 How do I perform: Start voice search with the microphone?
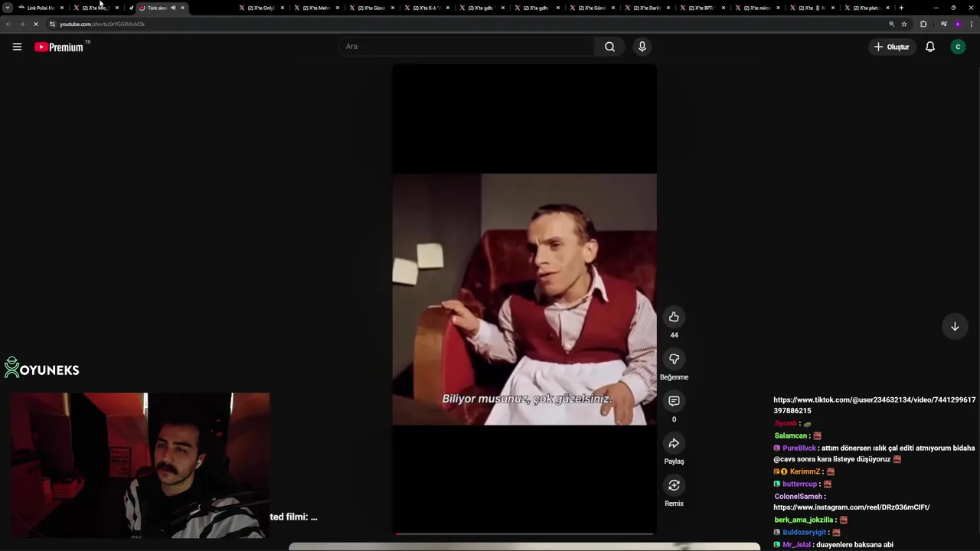point(642,47)
